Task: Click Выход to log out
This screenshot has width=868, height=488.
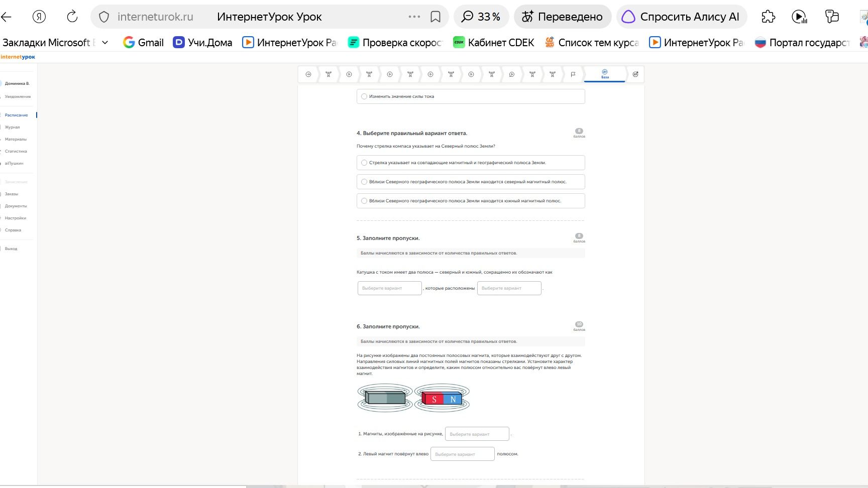Action: [11, 249]
